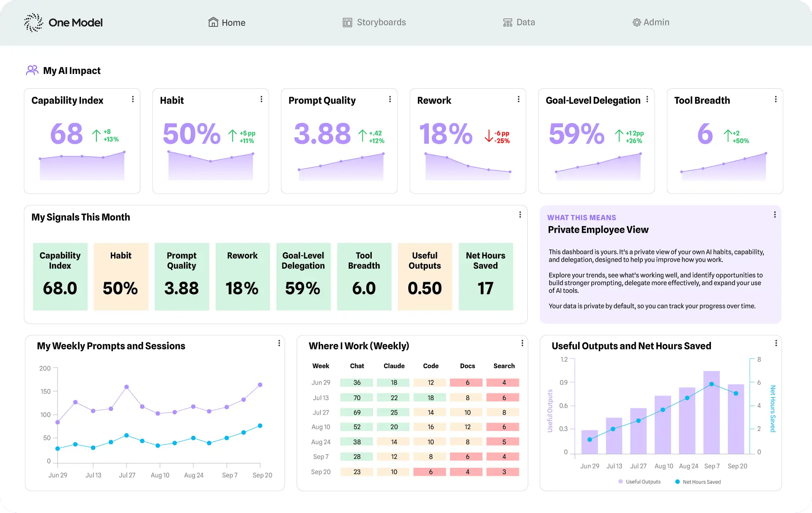Select the Net Hours Saved 17 tile

point(486,277)
